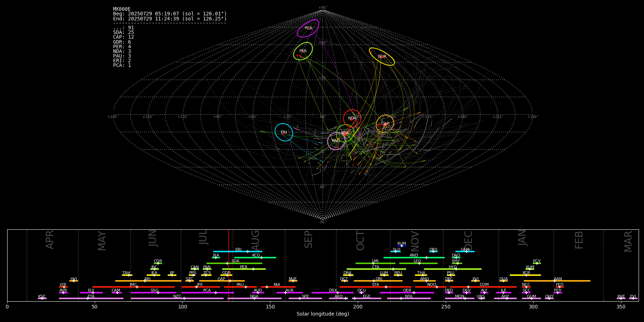The image size is (644, 322).
Task: Select the HYD shower bar in timeline
Action: (453, 269)
